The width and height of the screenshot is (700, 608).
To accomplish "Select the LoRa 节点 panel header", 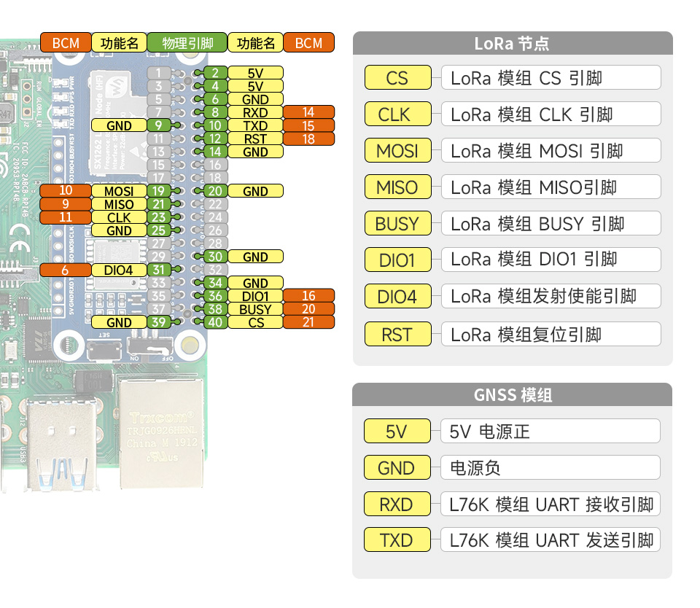I will click(x=513, y=44).
